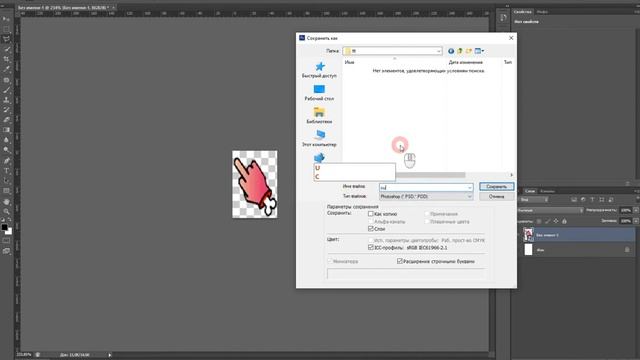This screenshot has height=360, width=640.
Task: Open layer blending mode dropdown
Action: (551, 210)
